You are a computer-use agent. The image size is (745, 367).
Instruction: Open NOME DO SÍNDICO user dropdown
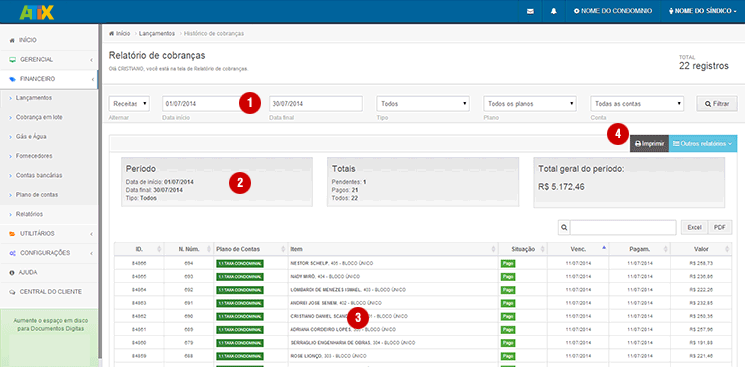tap(702, 11)
